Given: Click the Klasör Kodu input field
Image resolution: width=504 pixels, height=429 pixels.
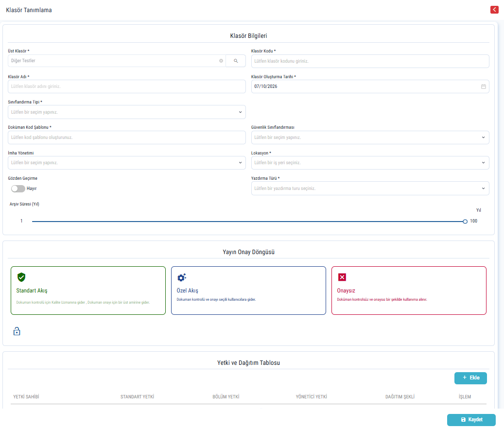Looking at the screenshot, I should tap(370, 61).
